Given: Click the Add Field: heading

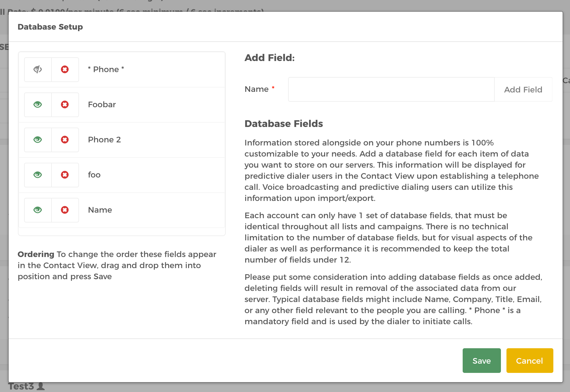Looking at the screenshot, I should (x=270, y=58).
